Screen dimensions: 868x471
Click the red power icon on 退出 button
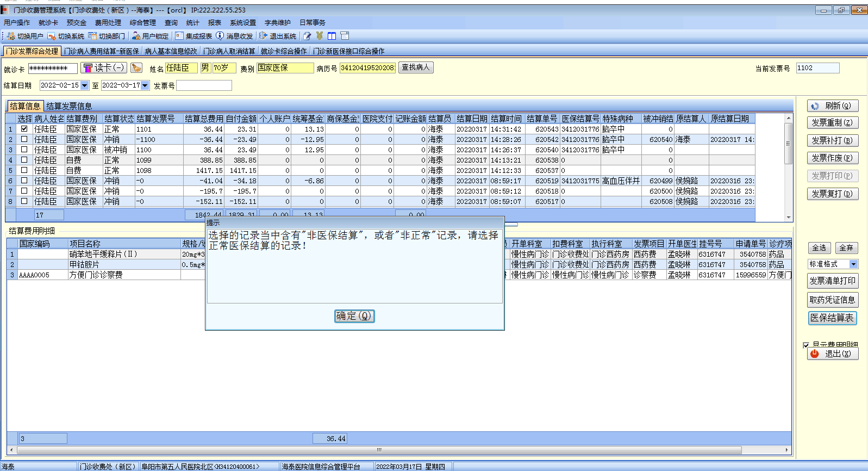(815, 354)
